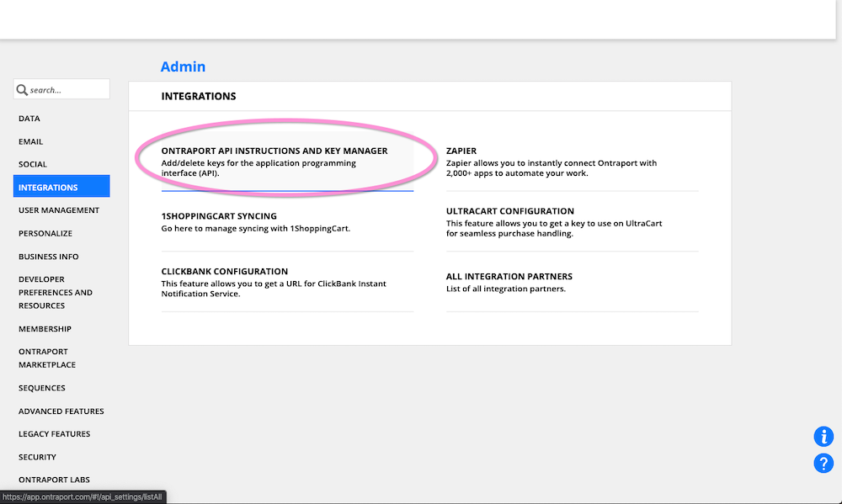Open Security settings in sidebar
Viewport: 842px width, 504px height.
point(37,457)
